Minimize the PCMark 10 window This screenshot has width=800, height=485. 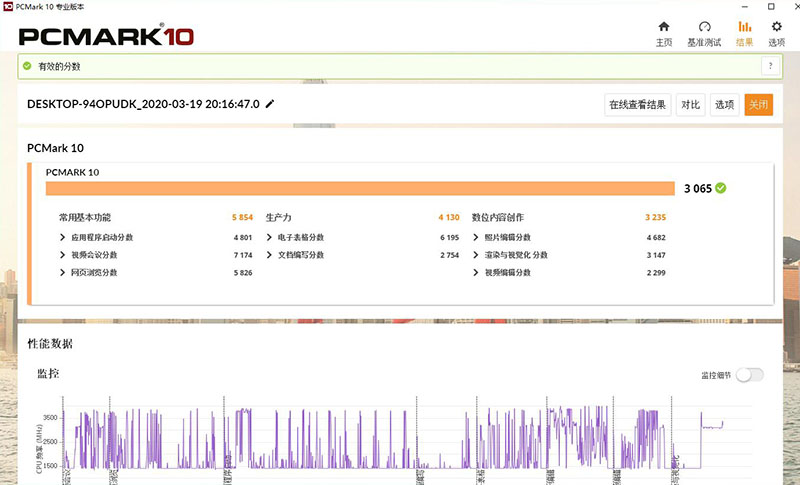(745, 7)
